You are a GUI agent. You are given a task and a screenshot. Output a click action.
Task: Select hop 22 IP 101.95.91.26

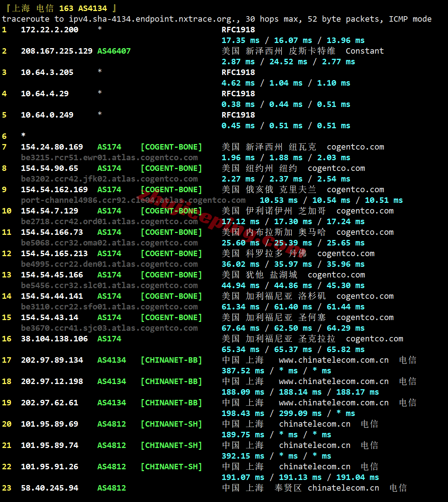pyautogui.click(x=50, y=467)
